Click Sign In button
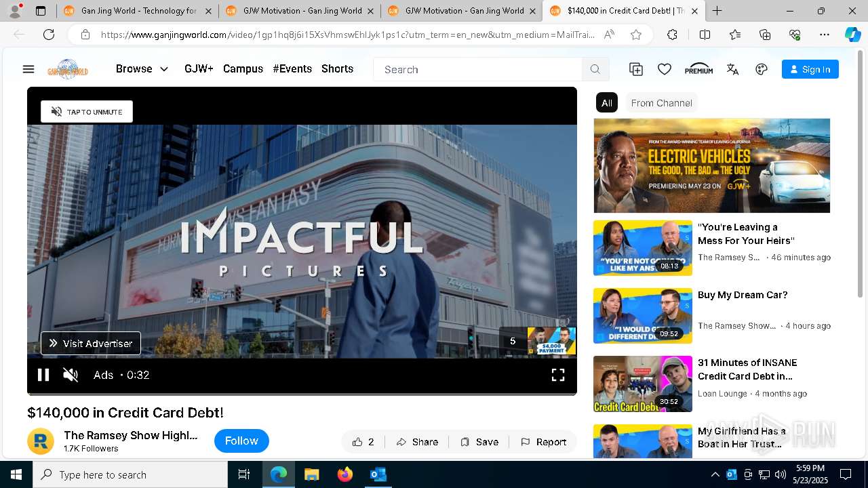868x488 pixels. (810, 69)
